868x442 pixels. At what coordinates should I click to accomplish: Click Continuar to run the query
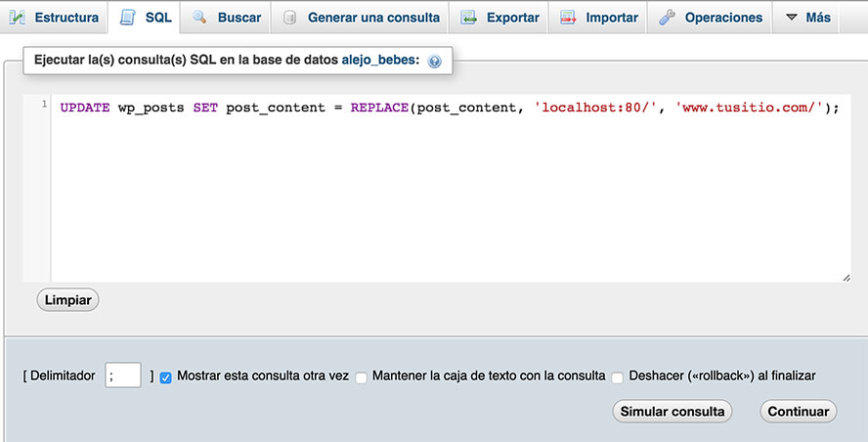point(799,412)
